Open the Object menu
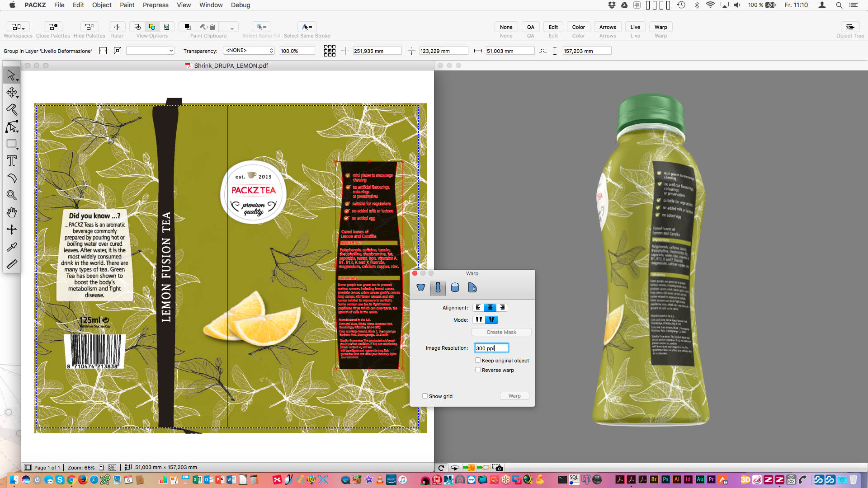The width and height of the screenshot is (868, 488). click(102, 5)
